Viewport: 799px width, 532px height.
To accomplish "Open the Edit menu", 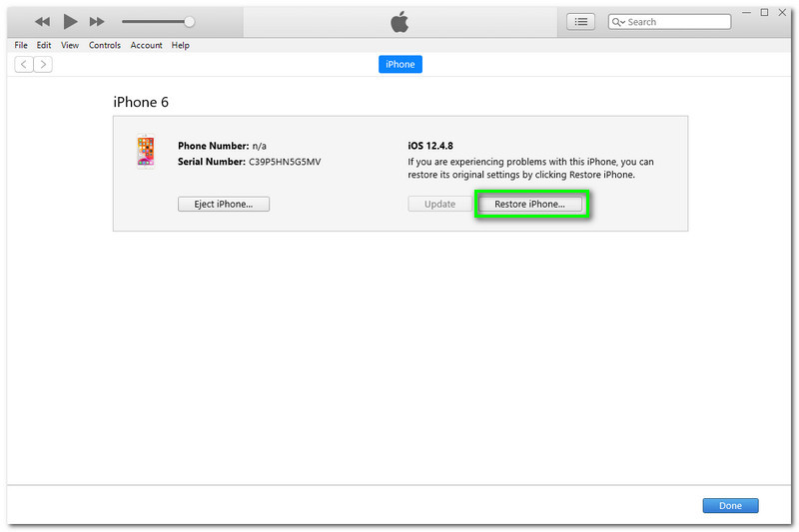I will coord(44,45).
